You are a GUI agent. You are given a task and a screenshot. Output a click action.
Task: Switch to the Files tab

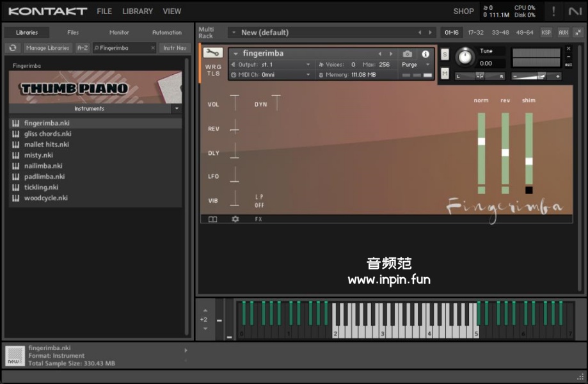(73, 33)
